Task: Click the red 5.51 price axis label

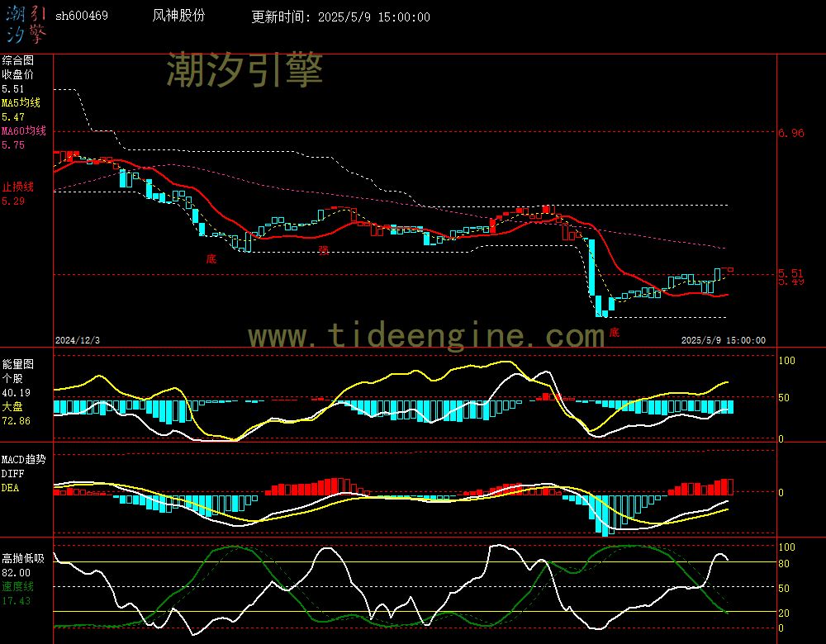Action: [791, 273]
